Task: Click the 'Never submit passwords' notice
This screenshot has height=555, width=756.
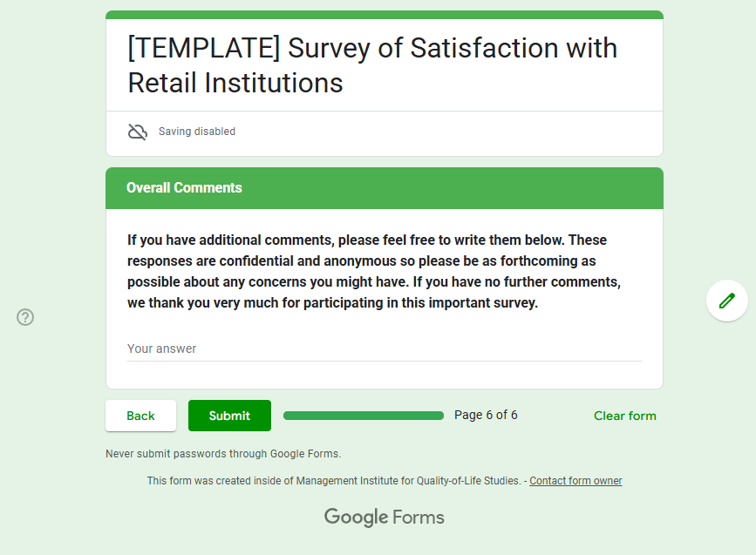Action: point(223,454)
